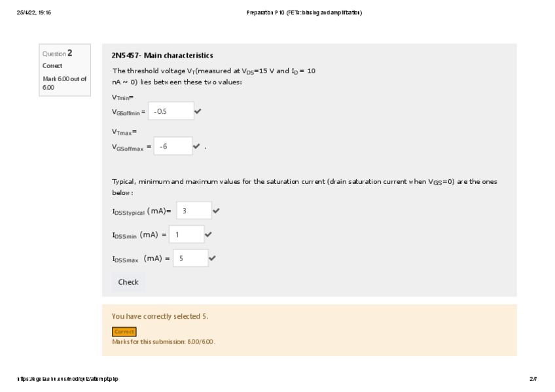Click the 2/7 page number in the footer

(533, 379)
